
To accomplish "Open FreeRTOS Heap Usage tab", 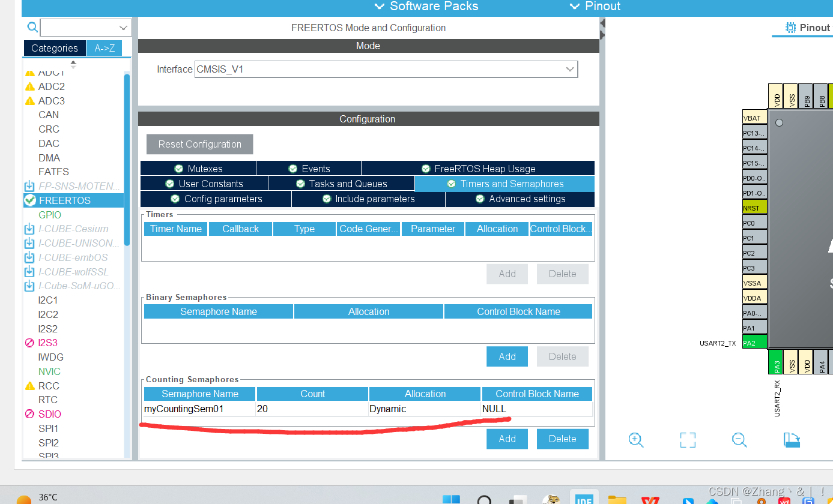I will pyautogui.click(x=478, y=169).
